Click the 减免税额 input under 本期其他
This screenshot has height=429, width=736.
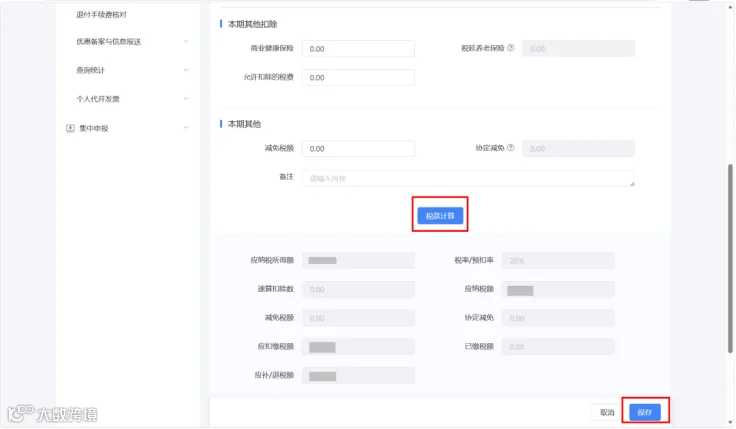[x=358, y=148]
